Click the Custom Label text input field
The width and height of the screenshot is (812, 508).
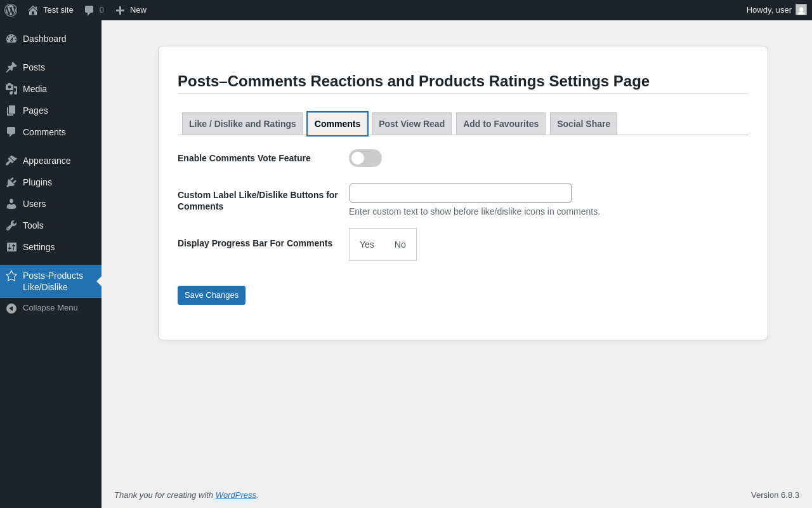[x=461, y=193]
